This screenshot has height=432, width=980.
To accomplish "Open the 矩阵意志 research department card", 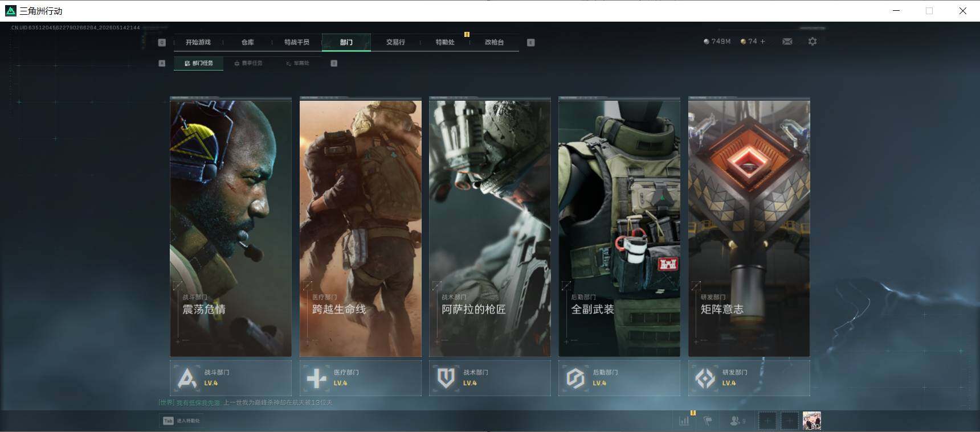I will [749, 228].
